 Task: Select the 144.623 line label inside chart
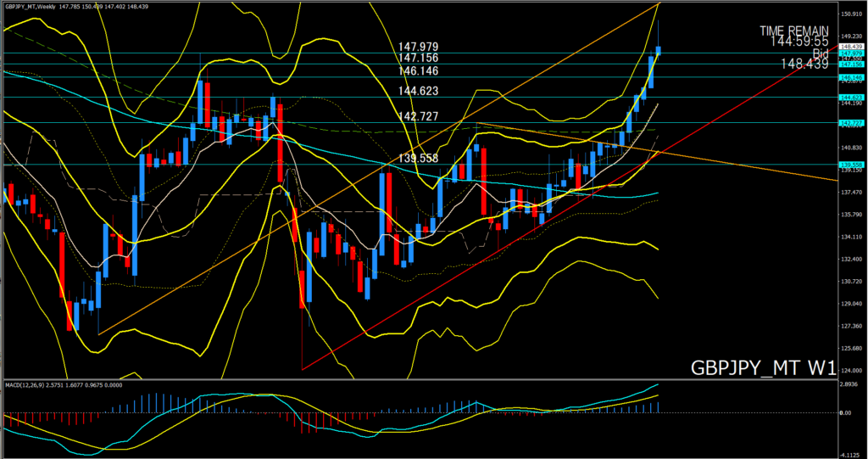click(418, 91)
